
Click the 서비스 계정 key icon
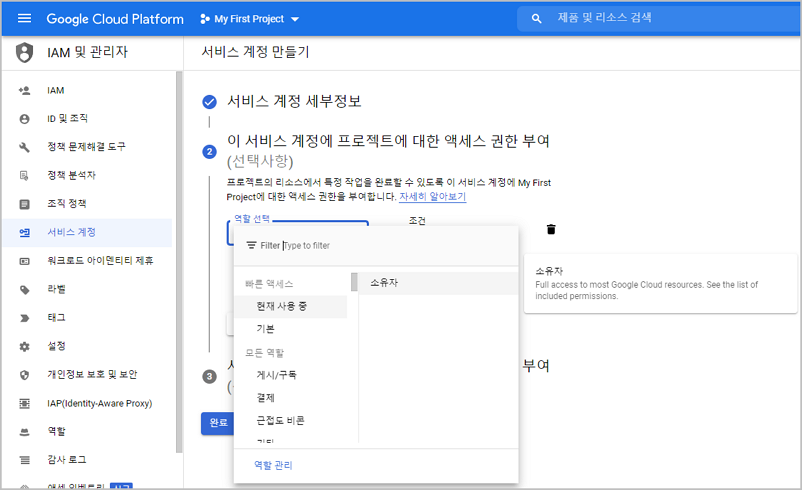(x=24, y=233)
